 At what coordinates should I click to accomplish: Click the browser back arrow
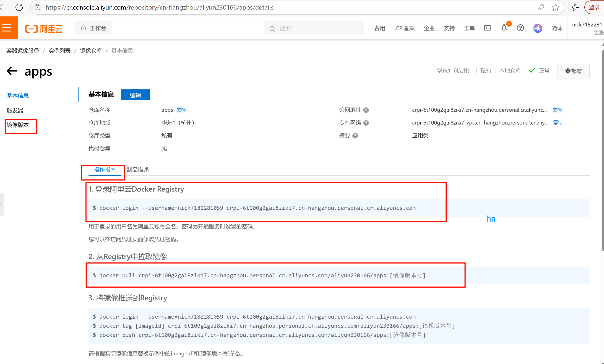click(x=3, y=7)
